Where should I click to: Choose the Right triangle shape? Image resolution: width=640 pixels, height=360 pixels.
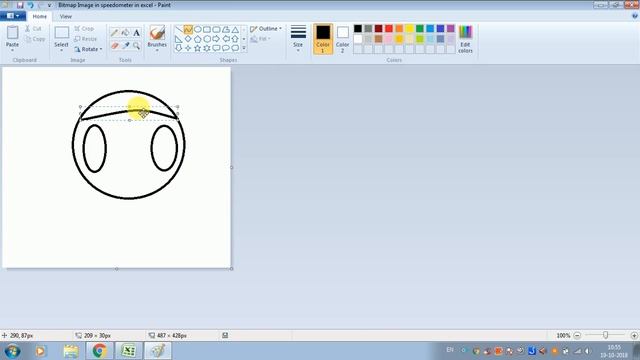click(179, 39)
